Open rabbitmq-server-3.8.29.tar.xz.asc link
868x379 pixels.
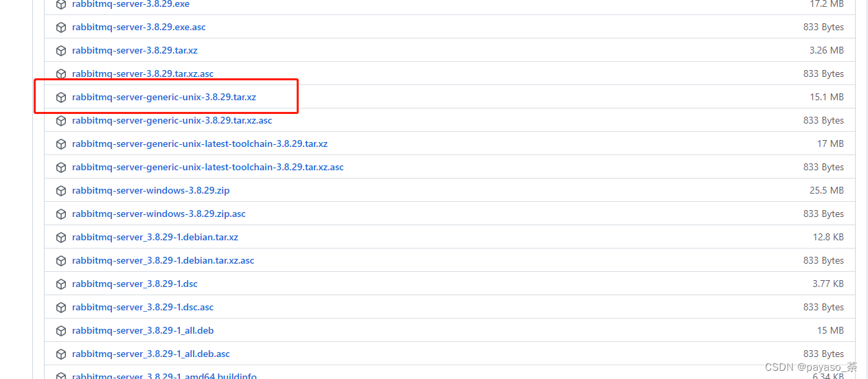point(143,74)
